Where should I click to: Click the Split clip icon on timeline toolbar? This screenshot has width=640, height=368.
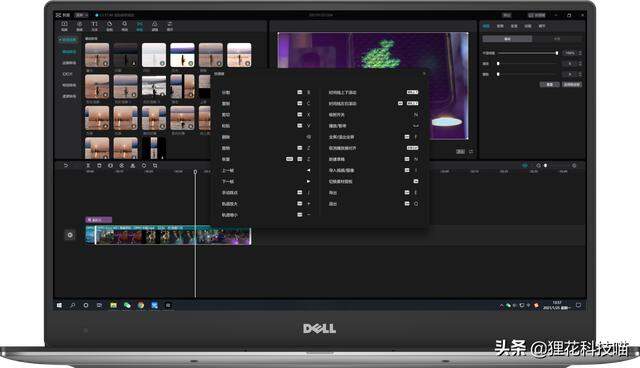88,165
